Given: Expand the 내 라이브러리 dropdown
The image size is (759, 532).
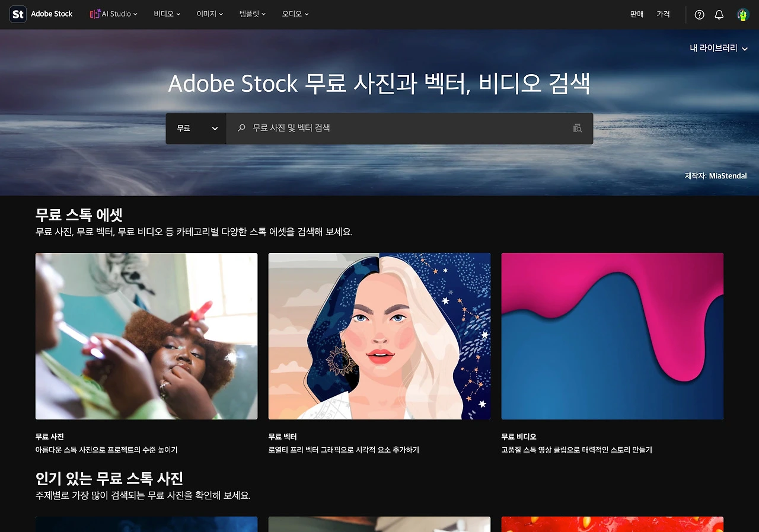Looking at the screenshot, I should pyautogui.click(x=719, y=49).
